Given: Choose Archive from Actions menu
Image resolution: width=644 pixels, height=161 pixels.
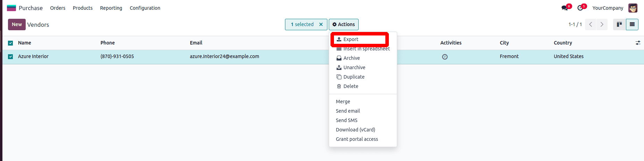Looking at the screenshot, I should pyautogui.click(x=363, y=58).
